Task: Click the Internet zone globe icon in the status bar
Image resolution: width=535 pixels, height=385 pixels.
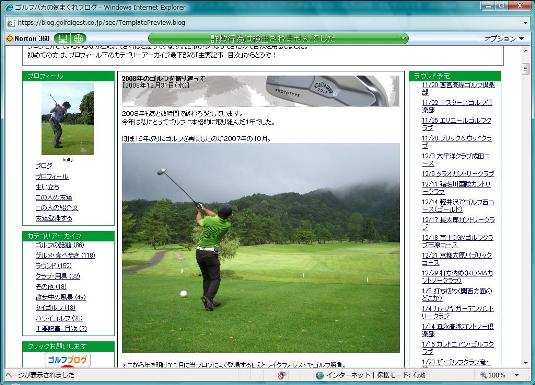Action: [x=320, y=375]
